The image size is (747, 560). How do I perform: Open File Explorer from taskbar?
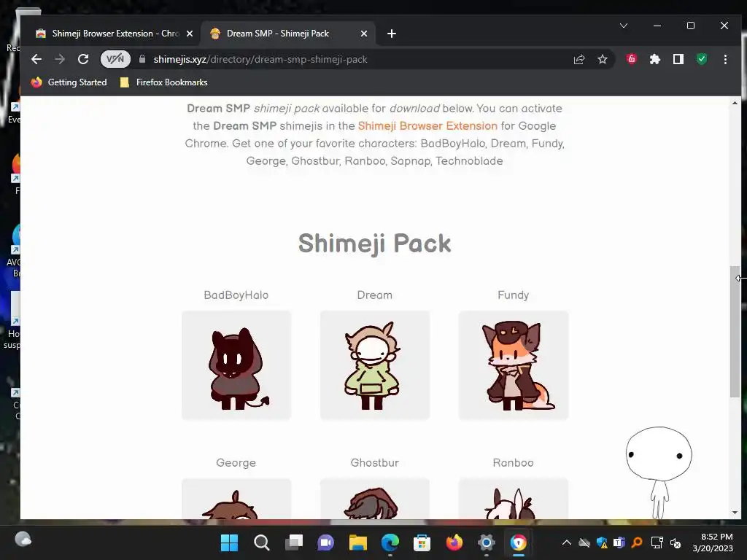(x=357, y=542)
